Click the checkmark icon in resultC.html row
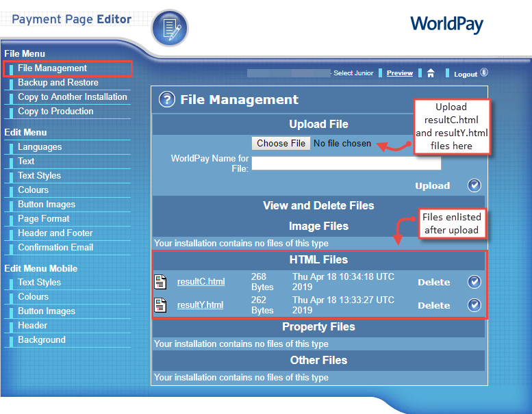 tap(474, 282)
